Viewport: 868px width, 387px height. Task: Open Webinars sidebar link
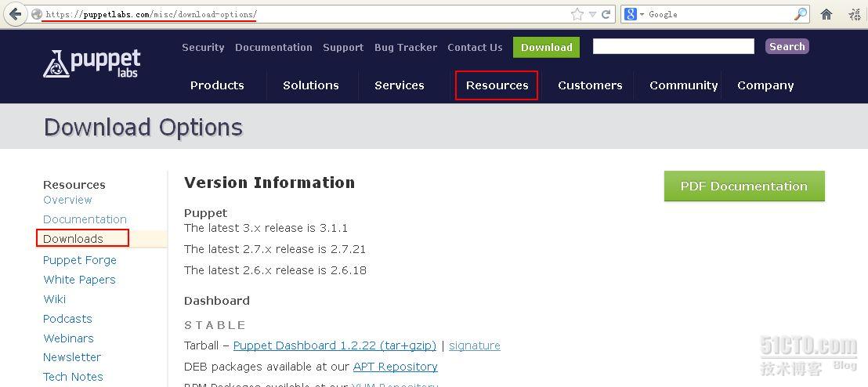coord(69,338)
